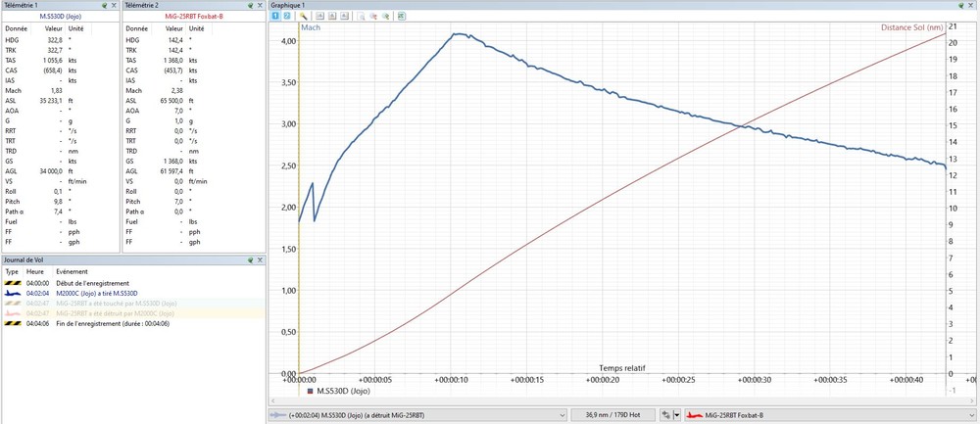Select ASL value 35 233,1 in Télémétrie 1
Screen dimensions: 980x424
(x=50, y=101)
